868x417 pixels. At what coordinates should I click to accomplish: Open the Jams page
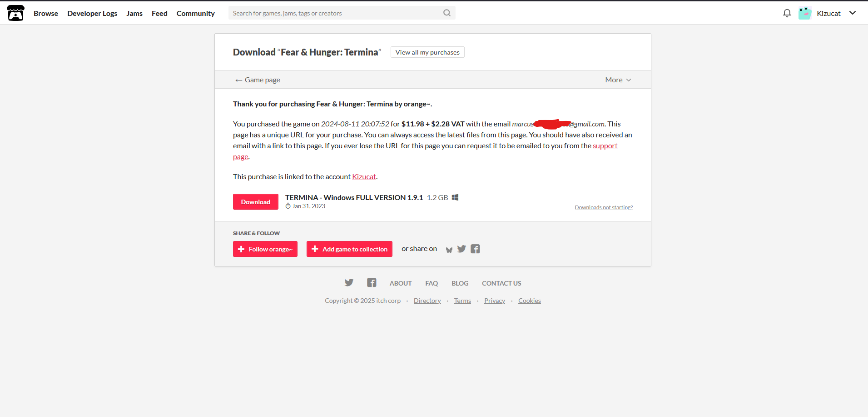pyautogui.click(x=134, y=13)
